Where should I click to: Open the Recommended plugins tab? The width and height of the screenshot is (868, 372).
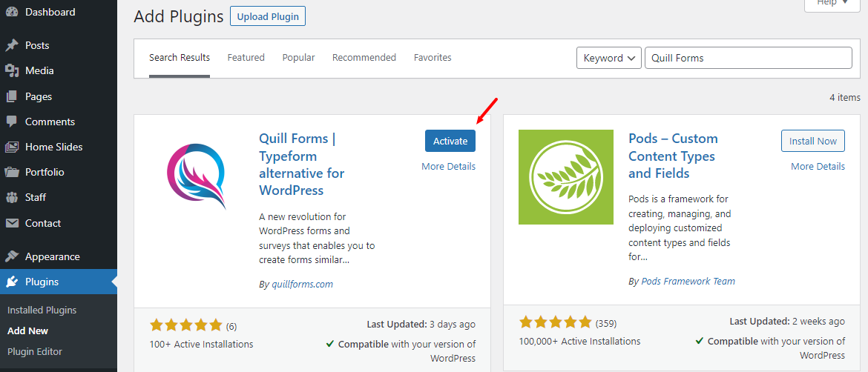click(364, 58)
